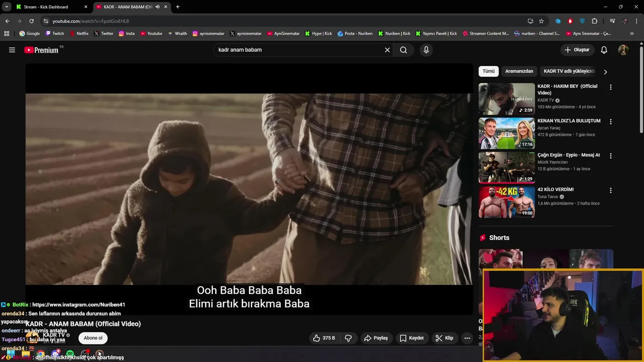
Task: Open options menu for KADR - HAKIM BEY
Action: pyautogui.click(x=611, y=87)
